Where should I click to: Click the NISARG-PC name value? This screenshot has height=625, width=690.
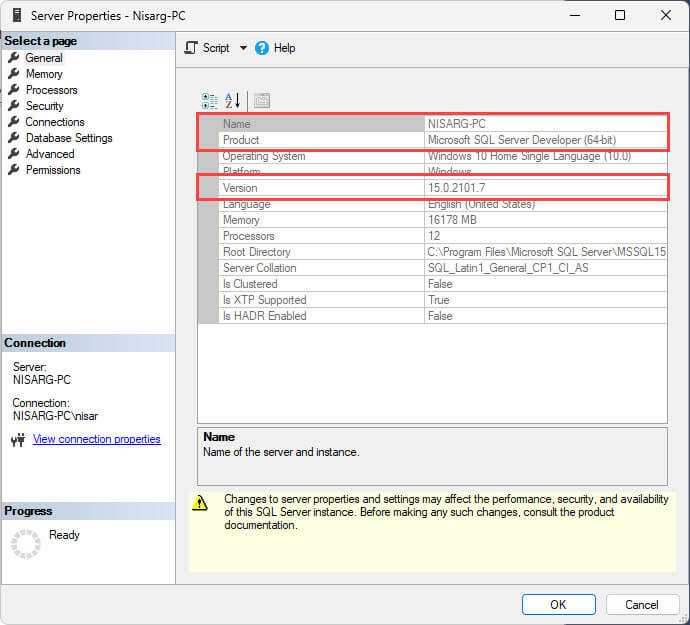click(457, 124)
